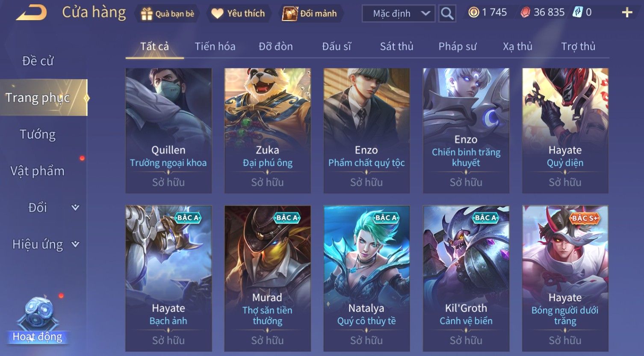The image size is (644, 356).
Task: Select Vật phẩm in the sidebar
Action: click(38, 171)
